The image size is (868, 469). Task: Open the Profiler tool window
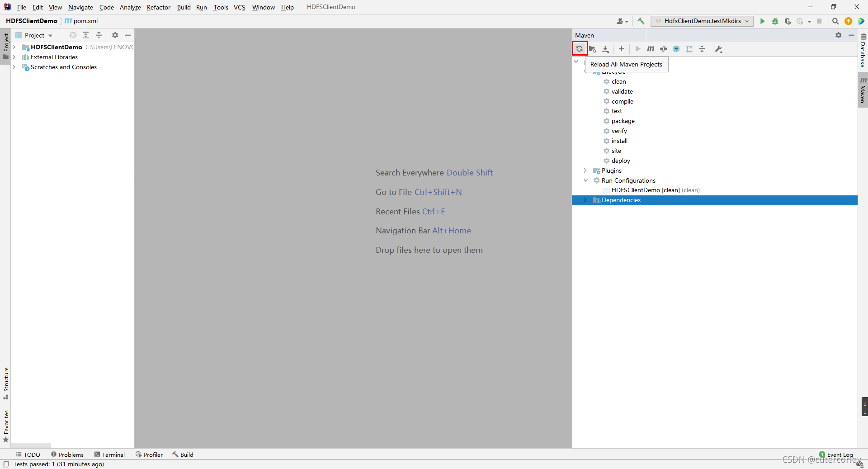pos(149,455)
